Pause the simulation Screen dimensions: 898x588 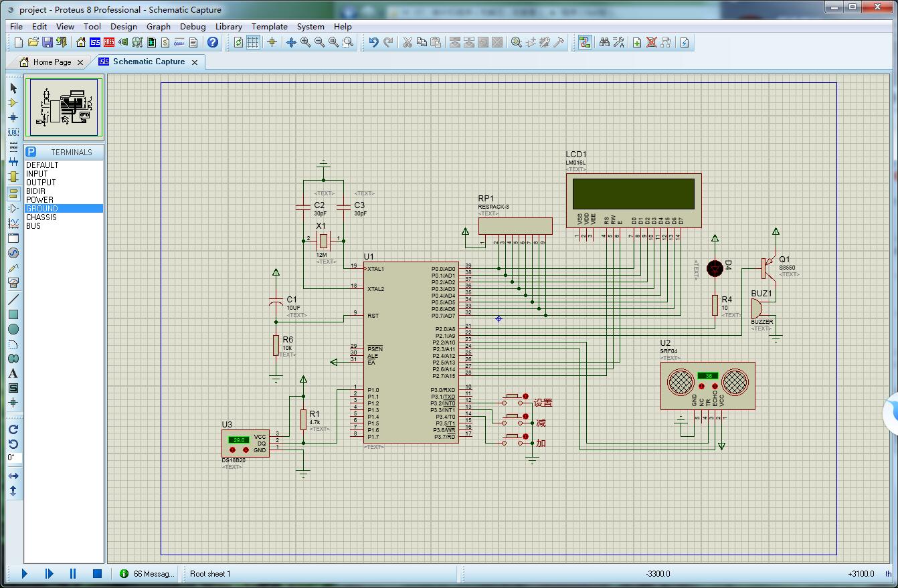(73, 573)
